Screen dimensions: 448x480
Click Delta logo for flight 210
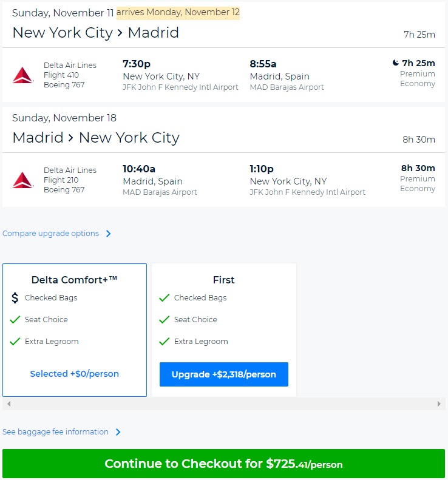tap(23, 180)
